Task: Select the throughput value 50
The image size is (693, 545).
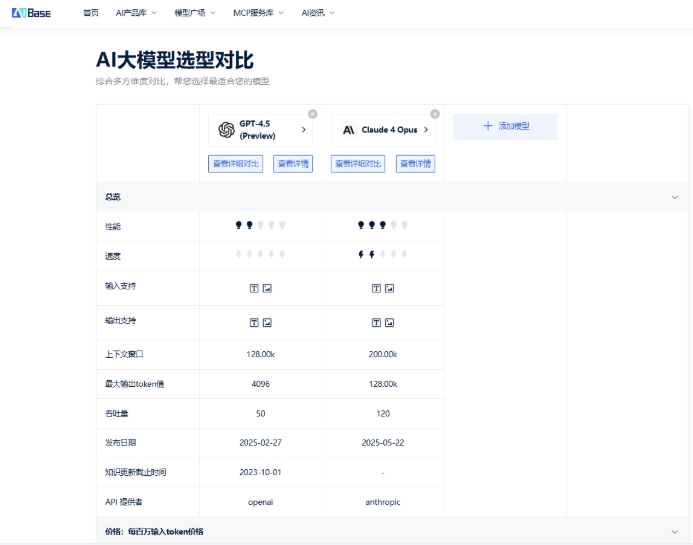Action: tap(261, 414)
